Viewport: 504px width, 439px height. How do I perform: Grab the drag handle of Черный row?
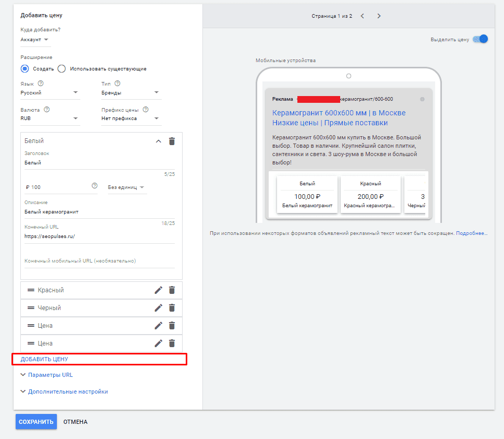click(31, 308)
